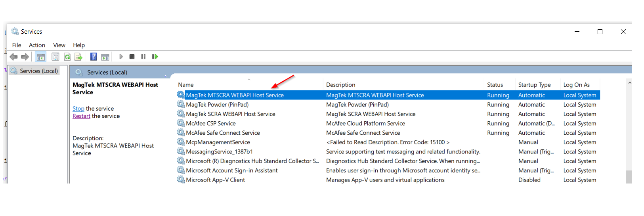Click the Export List toolbar icon
Viewport: 644px width, 216px height.
pyautogui.click(x=78, y=57)
